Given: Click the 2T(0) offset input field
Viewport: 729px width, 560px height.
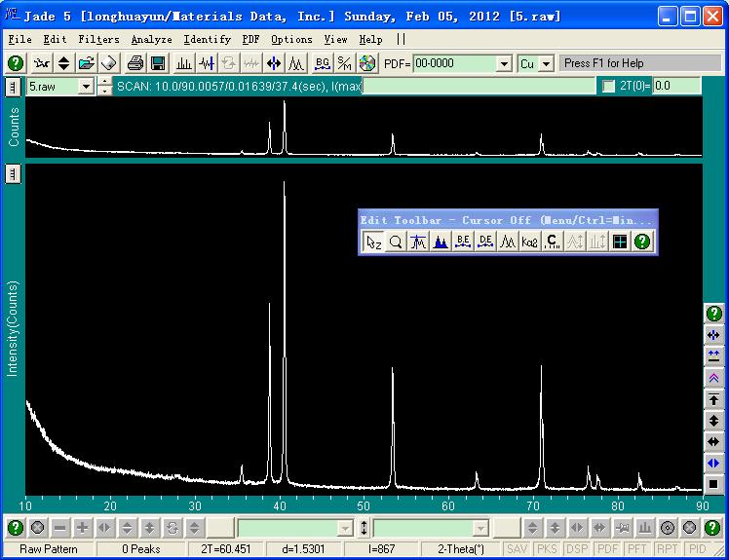Looking at the screenshot, I should point(676,87).
